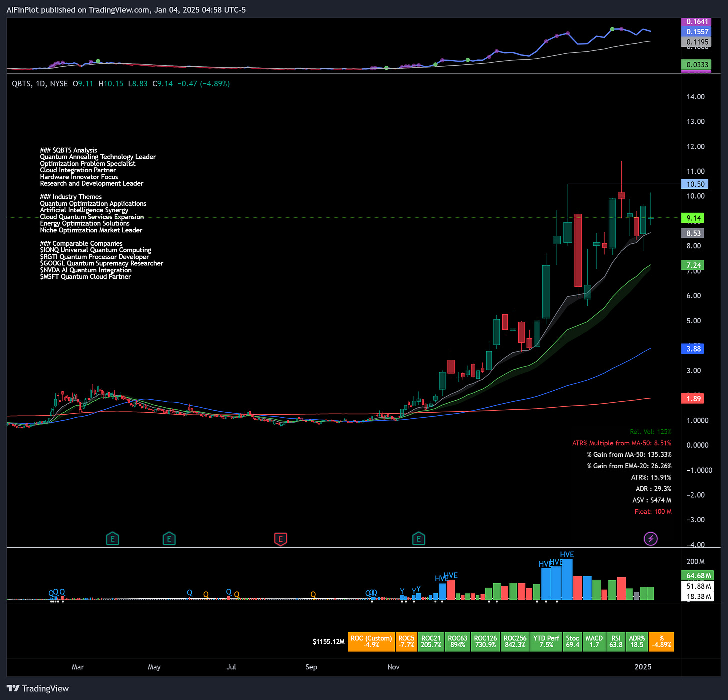The image size is (728, 700).
Task: Click the ROC (Custom) -4.9% cell
Action: [x=371, y=642]
